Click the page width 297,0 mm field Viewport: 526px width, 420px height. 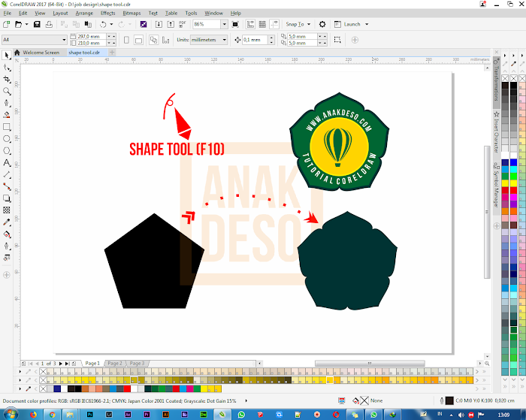pos(91,36)
